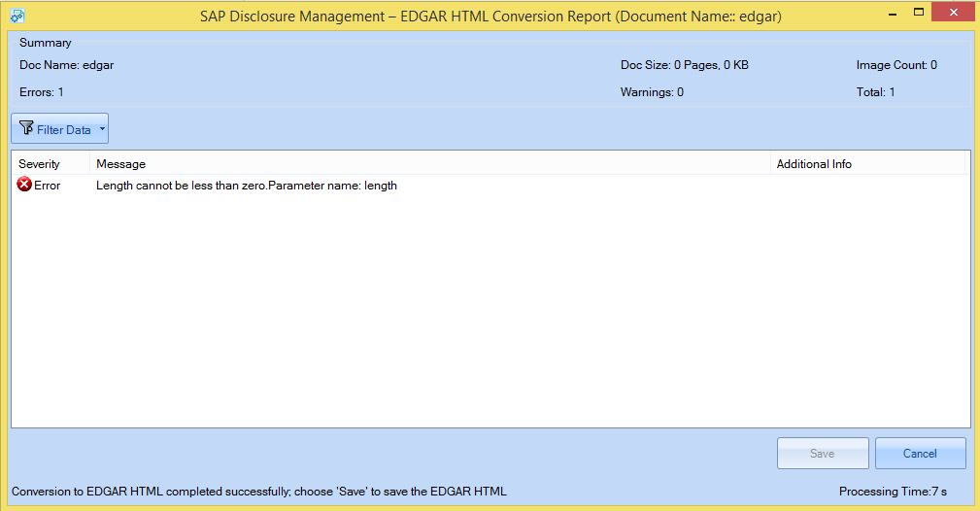This screenshot has height=511, width=980.
Task: Click the 'Conversion to EDGAR HTML completed' status message
Action: (x=258, y=492)
